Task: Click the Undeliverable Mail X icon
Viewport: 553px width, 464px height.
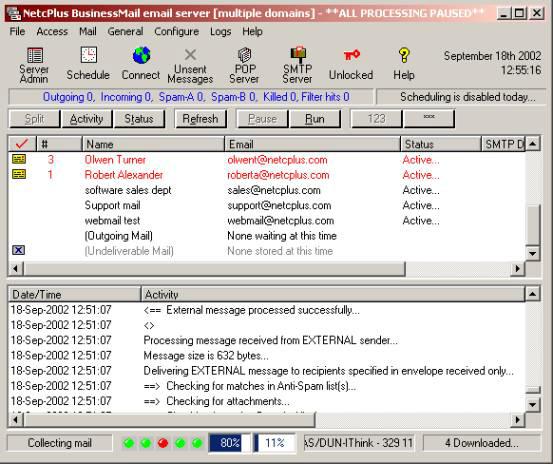Action: pos(18,250)
